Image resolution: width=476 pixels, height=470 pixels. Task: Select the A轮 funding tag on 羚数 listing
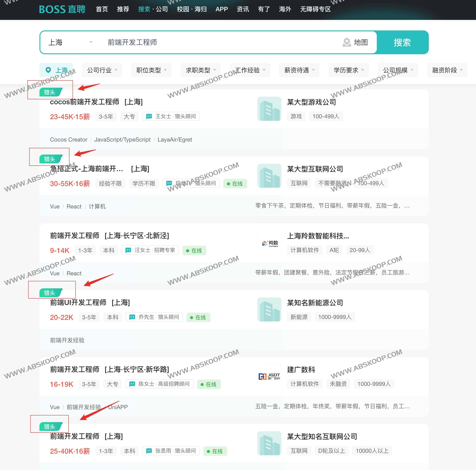tap(334, 250)
